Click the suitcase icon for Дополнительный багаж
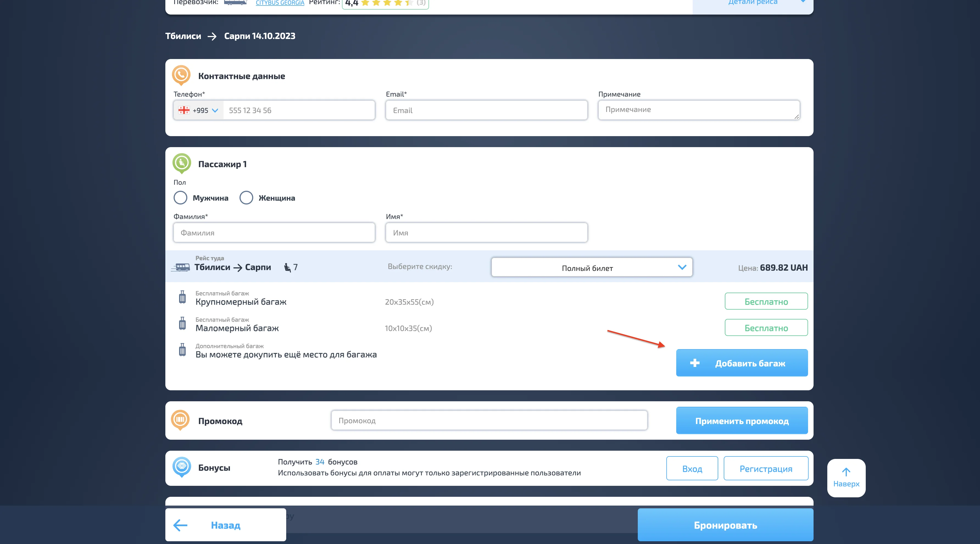 [x=182, y=350]
